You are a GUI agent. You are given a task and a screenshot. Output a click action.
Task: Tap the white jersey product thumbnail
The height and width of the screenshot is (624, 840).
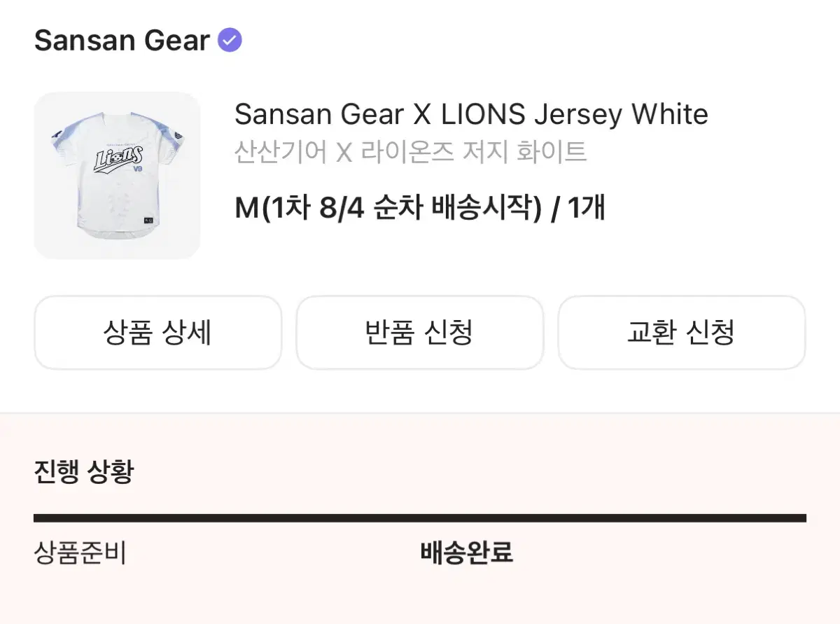click(117, 176)
